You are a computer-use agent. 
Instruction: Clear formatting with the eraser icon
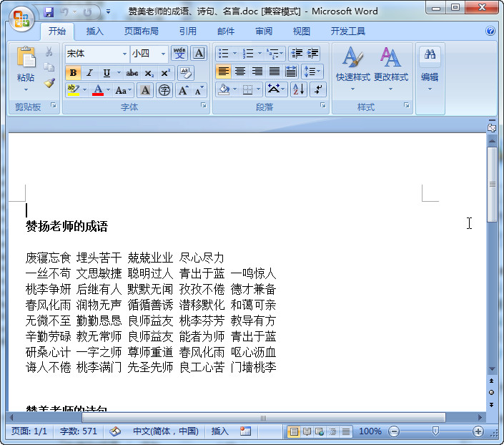point(186,73)
